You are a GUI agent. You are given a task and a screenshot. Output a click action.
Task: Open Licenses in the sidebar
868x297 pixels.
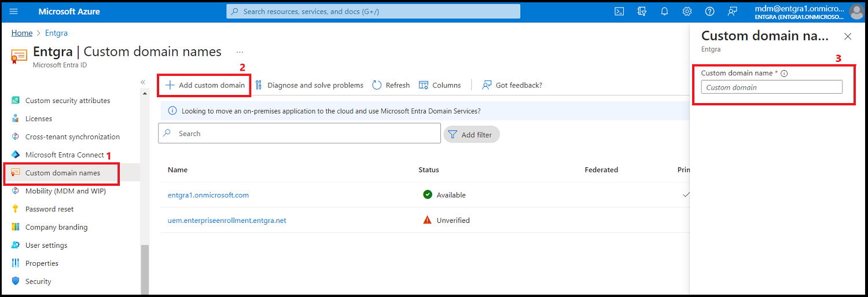[39, 119]
